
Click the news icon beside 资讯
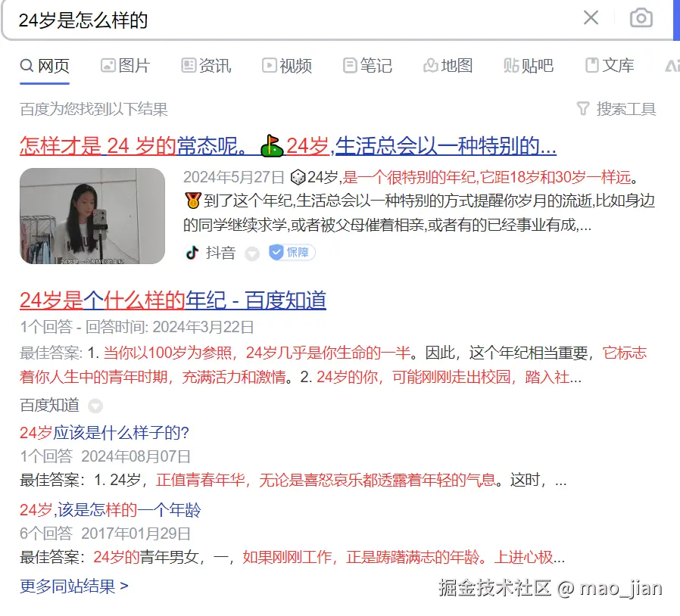coord(189,66)
